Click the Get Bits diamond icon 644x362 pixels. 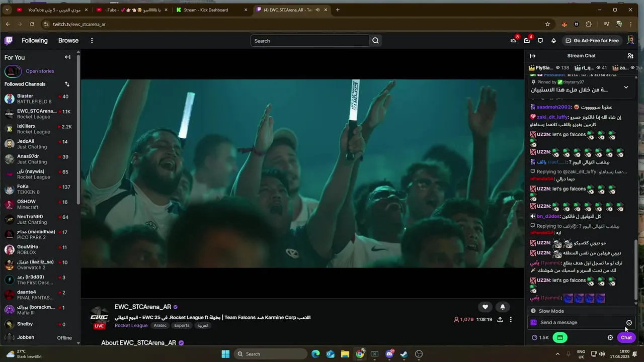(x=553, y=41)
